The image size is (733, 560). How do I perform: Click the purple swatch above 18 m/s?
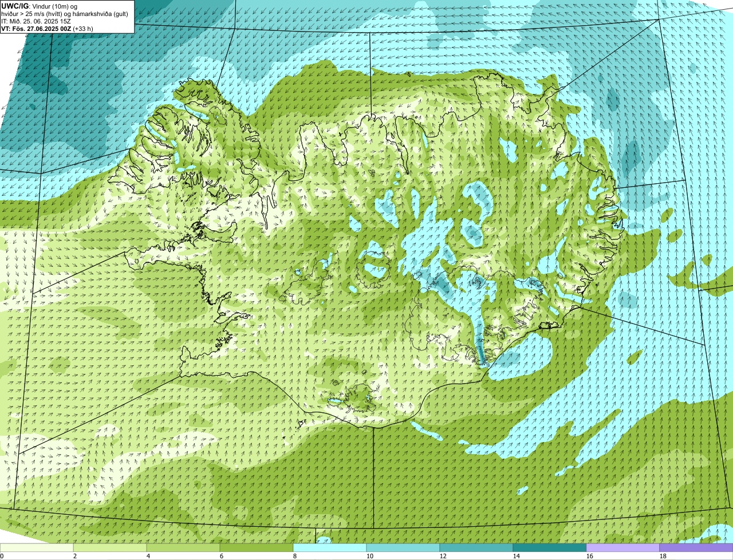696,548
